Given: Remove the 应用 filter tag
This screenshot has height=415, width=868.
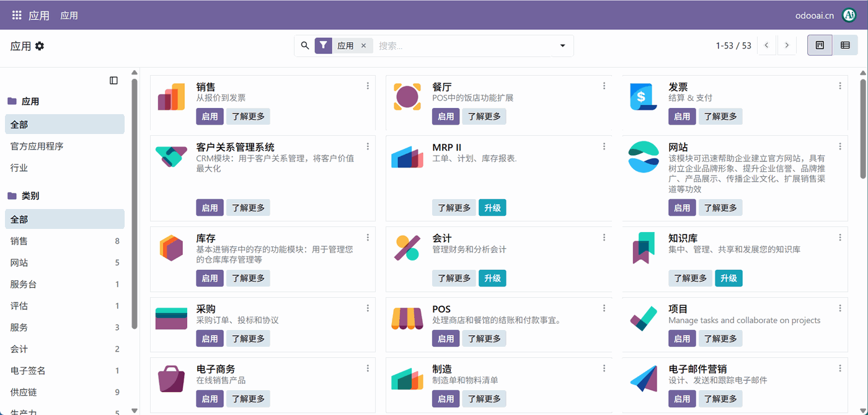Looking at the screenshot, I should coord(363,45).
